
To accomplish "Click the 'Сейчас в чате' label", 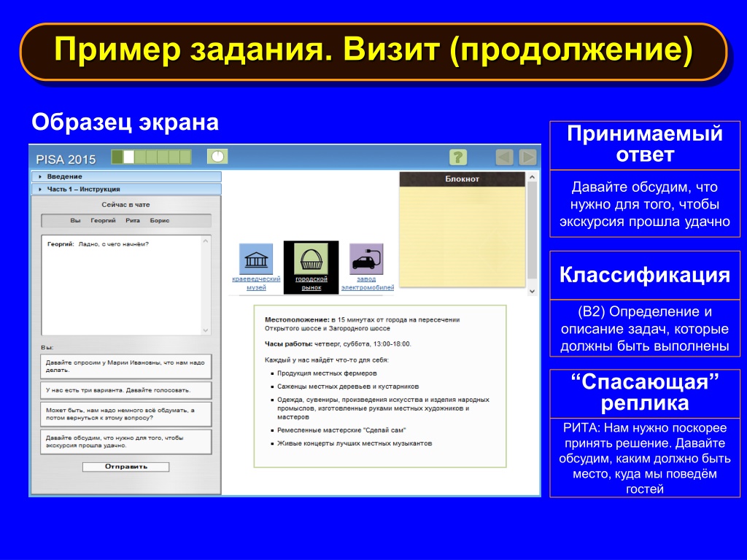I will pos(125,205).
